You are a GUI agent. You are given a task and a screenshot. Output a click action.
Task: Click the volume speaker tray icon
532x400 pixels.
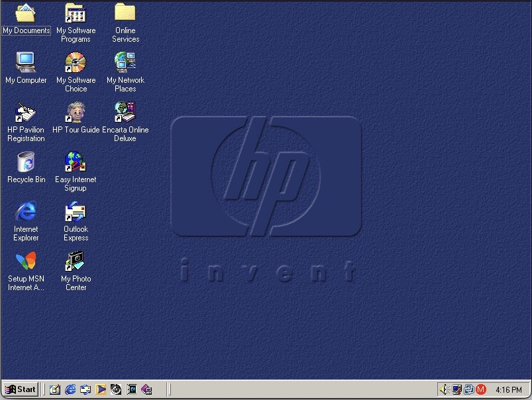pyautogui.click(x=445, y=389)
